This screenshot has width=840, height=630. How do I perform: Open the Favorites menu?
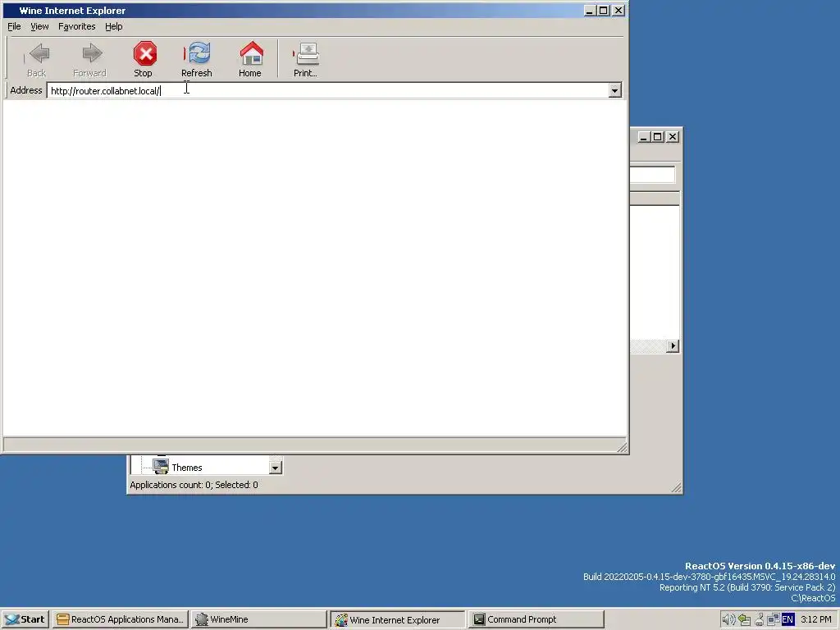click(x=76, y=26)
